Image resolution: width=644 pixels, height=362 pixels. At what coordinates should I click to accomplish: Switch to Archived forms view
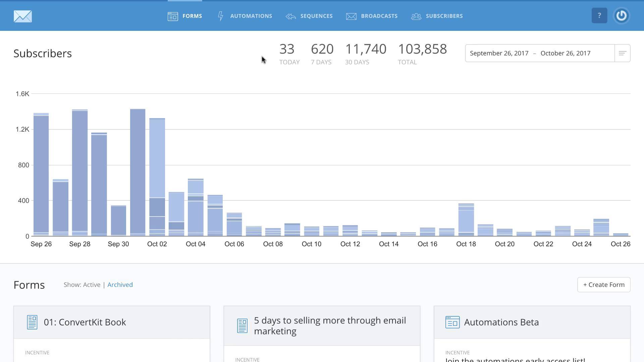click(120, 285)
